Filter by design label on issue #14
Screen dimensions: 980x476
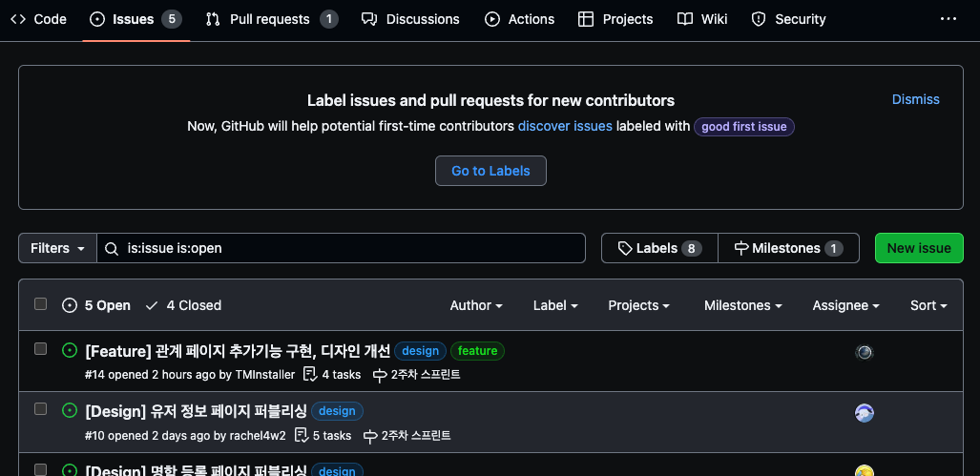pyautogui.click(x=420, y=351)
